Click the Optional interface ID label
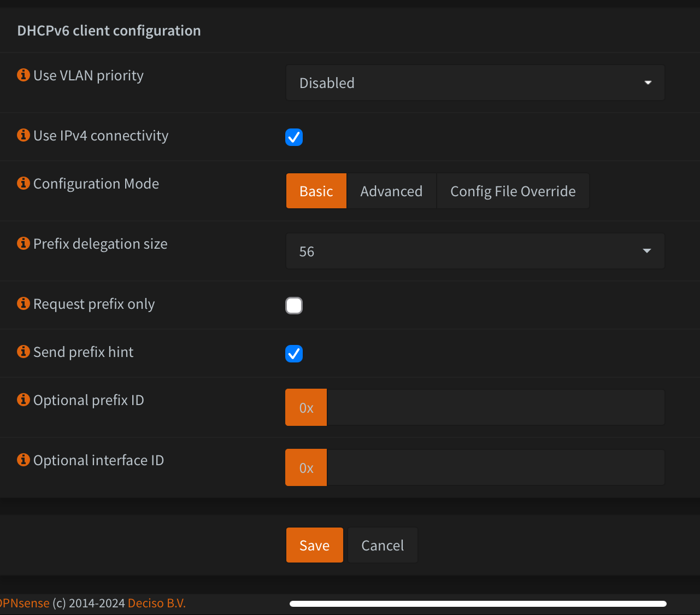The width and height of the screenshot is (700, 615). (98, 460)
